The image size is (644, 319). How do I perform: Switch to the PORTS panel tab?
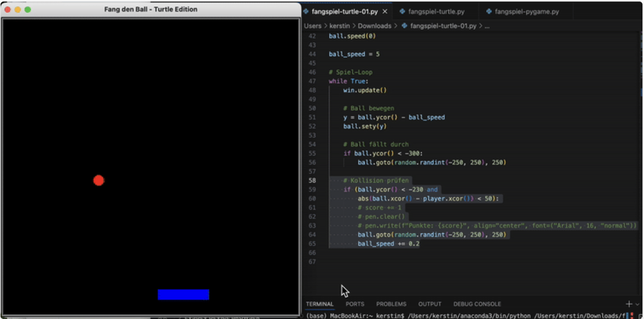pyautogui.click(x=355, y=304)
